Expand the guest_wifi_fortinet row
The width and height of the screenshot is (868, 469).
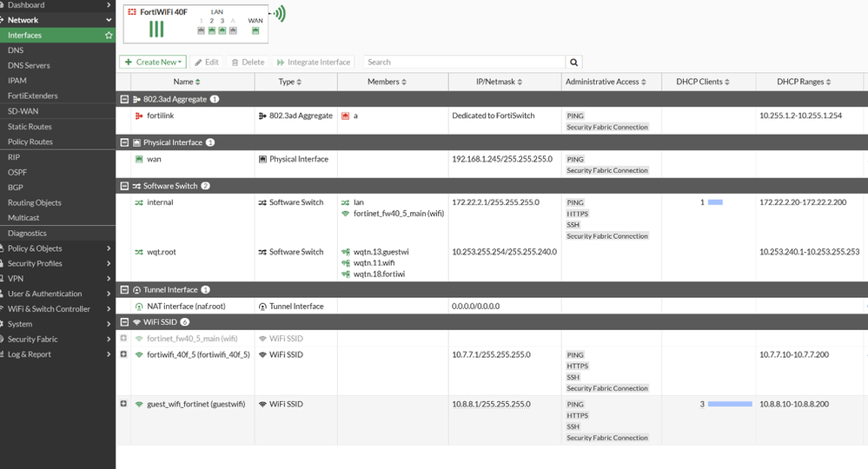point(123,404)
